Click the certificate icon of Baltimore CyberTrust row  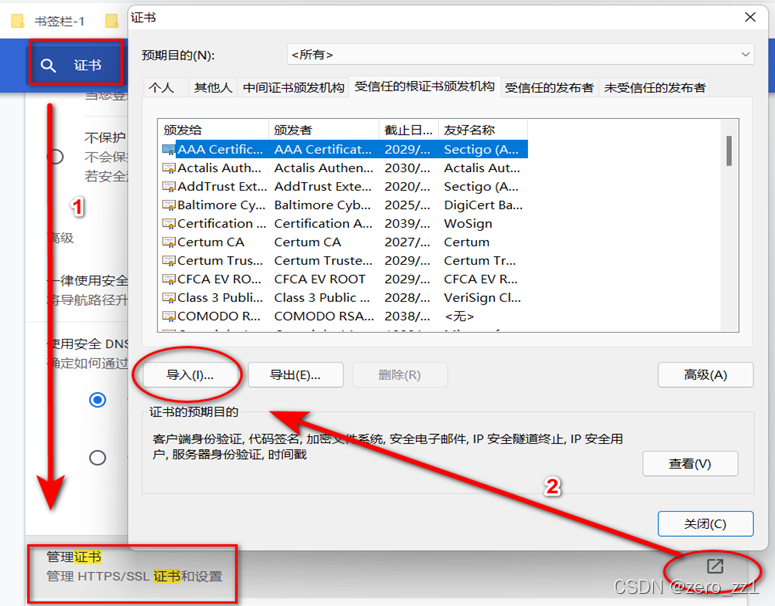point(169,205)
